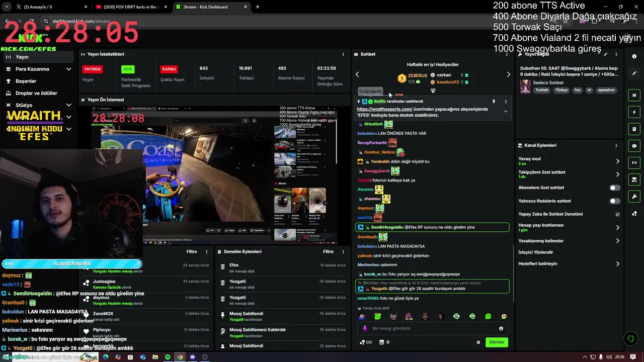Screen dimensions: 644x362
Task: Open Yasaklanmış kelimeler settings
Action: [569, 241]
